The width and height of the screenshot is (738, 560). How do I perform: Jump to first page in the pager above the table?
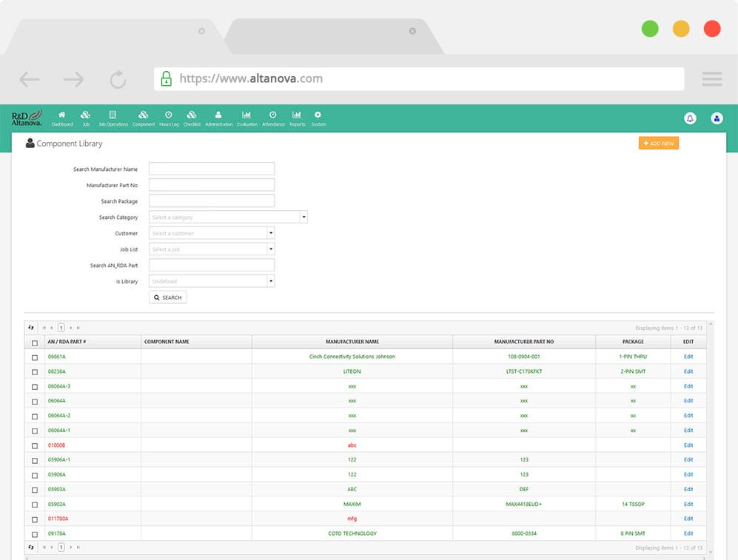click(44, 328)
